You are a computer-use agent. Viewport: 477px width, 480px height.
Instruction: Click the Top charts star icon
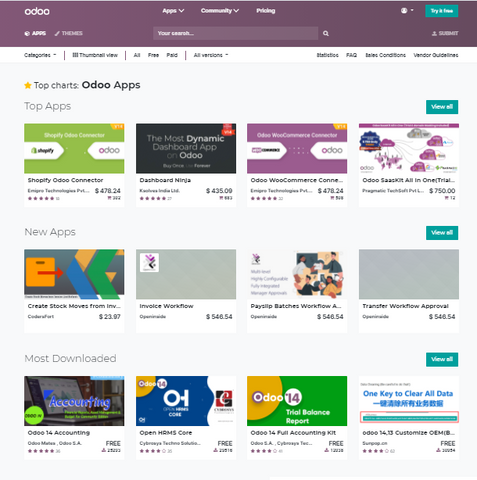[x=28, y=85]
